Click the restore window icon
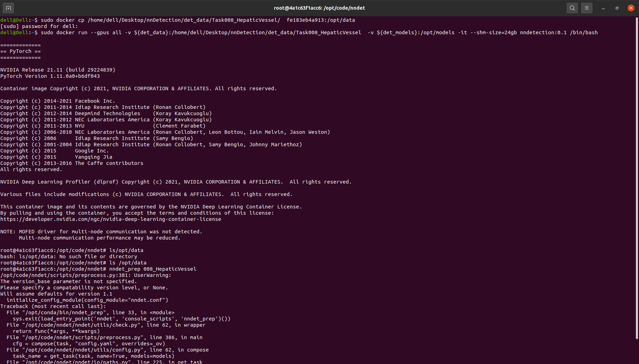Image resolution: width=639 pixels, height=364 pixels. (617, 8)
